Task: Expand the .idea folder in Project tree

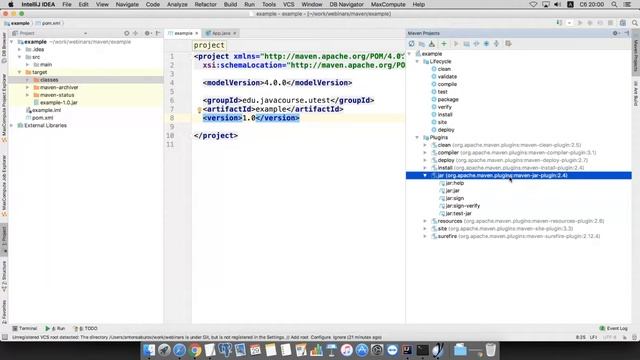Action: point(19,49)
